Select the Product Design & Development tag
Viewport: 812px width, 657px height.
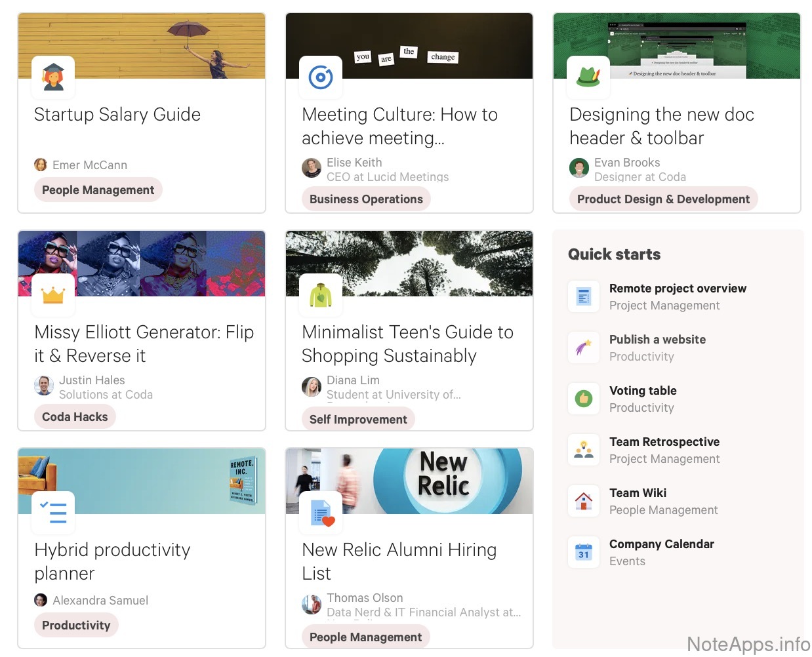coord(663,199)
